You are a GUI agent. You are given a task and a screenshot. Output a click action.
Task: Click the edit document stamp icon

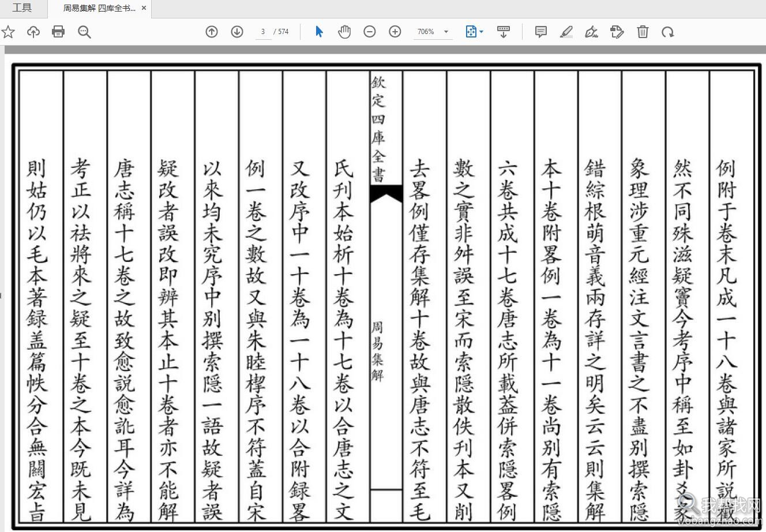tap(617, 32)
